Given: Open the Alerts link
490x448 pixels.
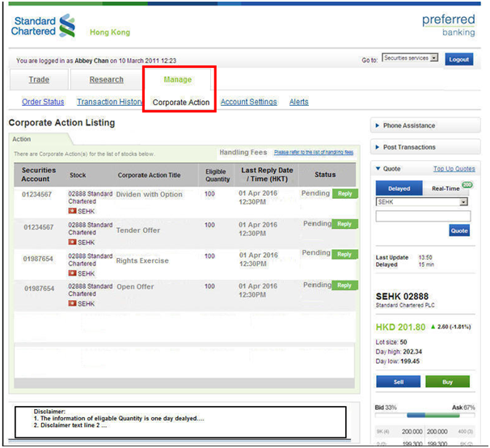Looking at the screenshot, I should (298, 102).
